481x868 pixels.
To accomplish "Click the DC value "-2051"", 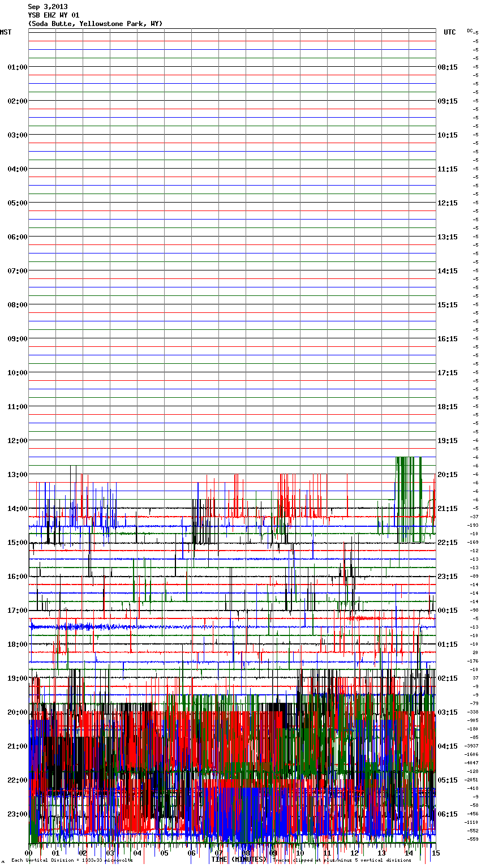I will click(472, 780).
